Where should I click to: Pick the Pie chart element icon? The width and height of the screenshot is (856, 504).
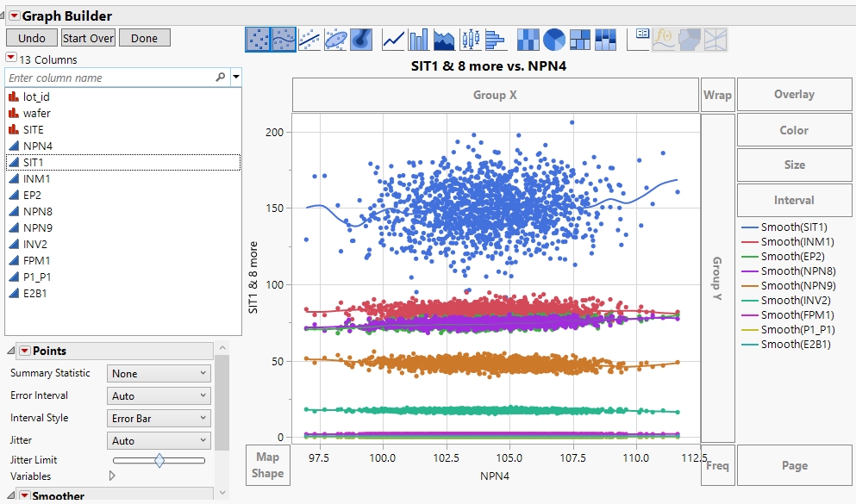[x=554, y=38]
